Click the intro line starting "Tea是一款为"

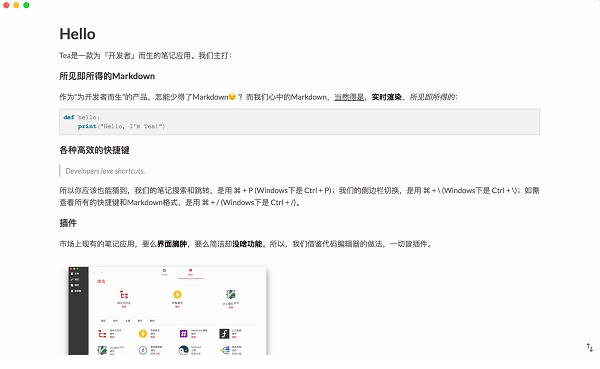(x=145, y=56)
